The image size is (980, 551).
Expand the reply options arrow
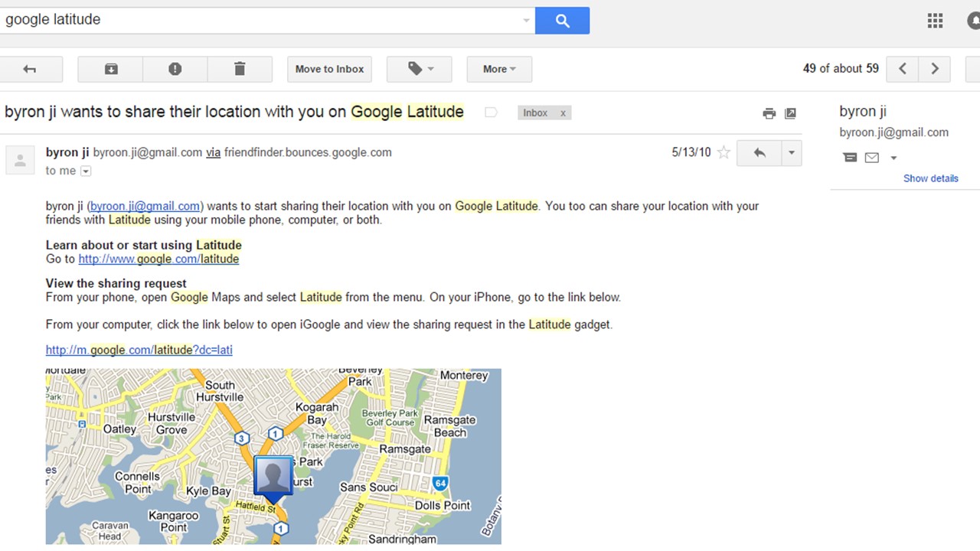pyautogui.click(x=791, y=153)
